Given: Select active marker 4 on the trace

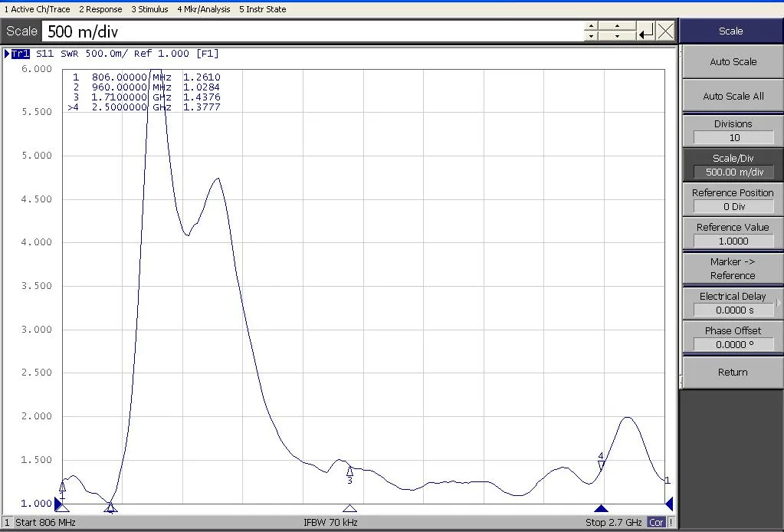Looking at the screenshot, I should 602,464.
